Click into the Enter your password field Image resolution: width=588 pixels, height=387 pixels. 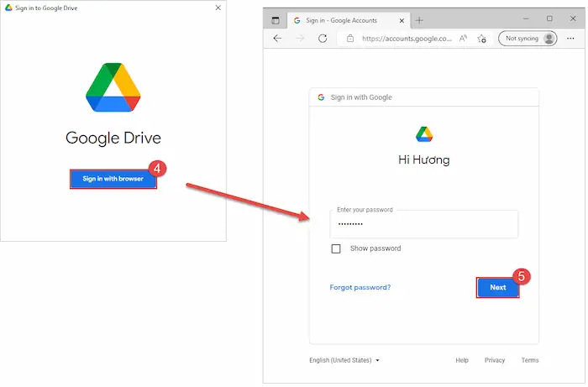[x=423, y=224]
